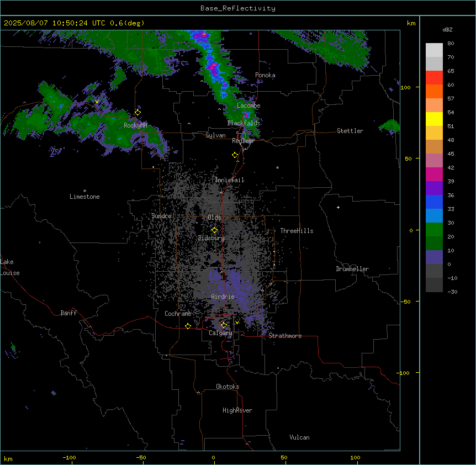
Task: Click the Base_Reflectivity title
Action: click(x=238, y=8)
